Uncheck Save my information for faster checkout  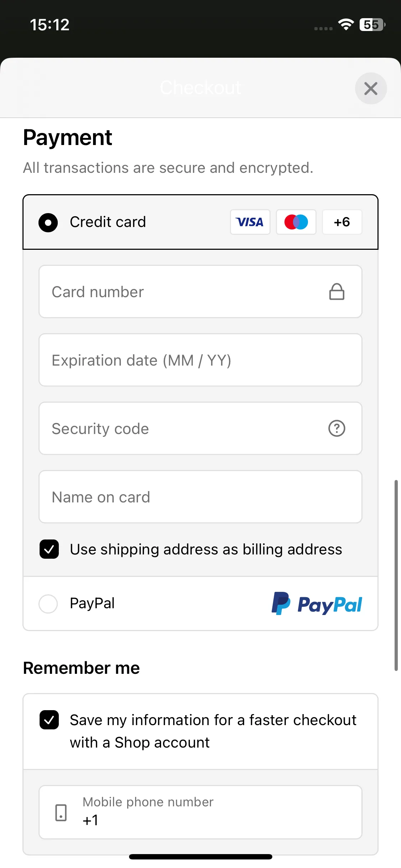point(49,720)
